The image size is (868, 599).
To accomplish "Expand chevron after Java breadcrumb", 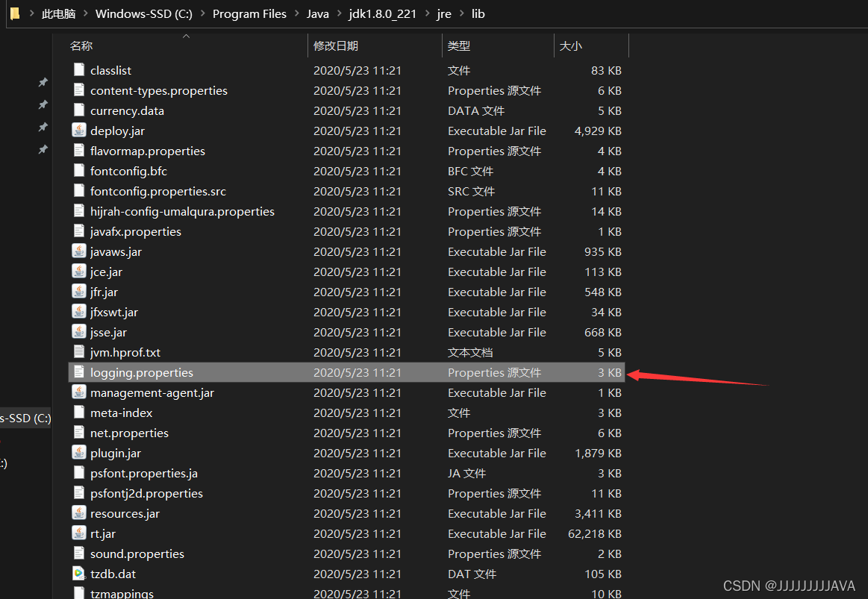I will point(340,14).
